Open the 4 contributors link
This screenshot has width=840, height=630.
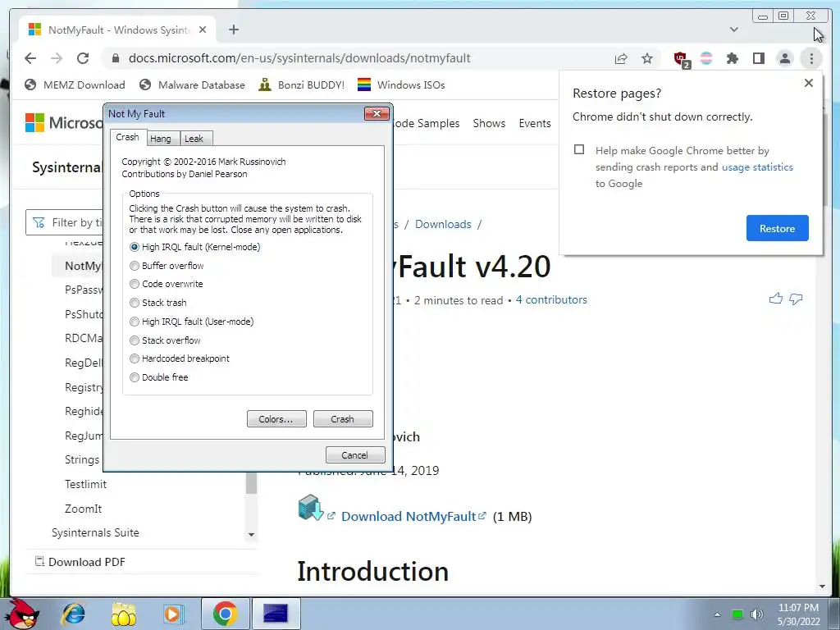[x=551, y=300]
